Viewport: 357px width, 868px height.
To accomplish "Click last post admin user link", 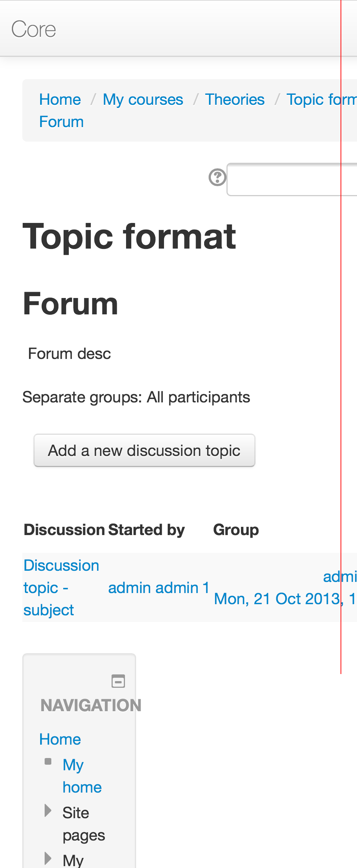I will coord(340,577).
